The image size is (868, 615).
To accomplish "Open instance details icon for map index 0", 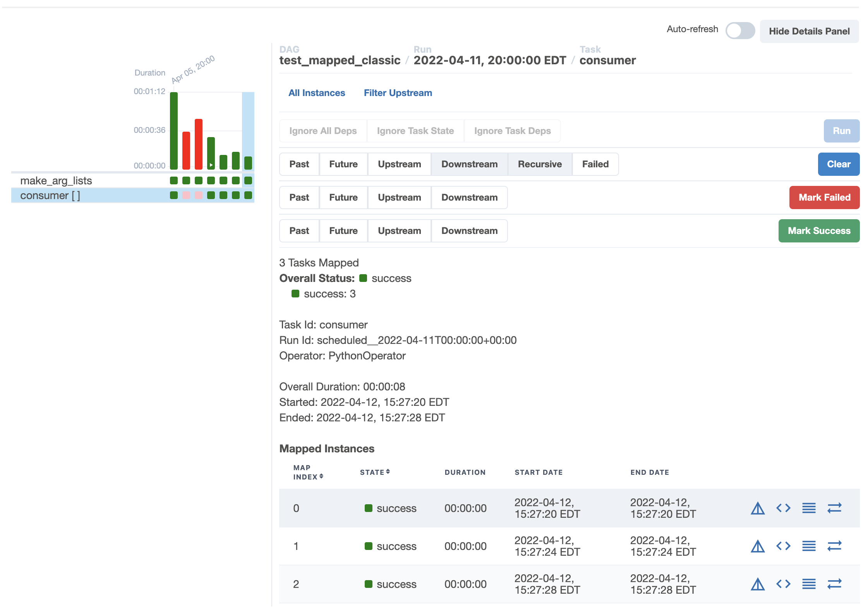I will pyautogui.click(x=758, y=508).
